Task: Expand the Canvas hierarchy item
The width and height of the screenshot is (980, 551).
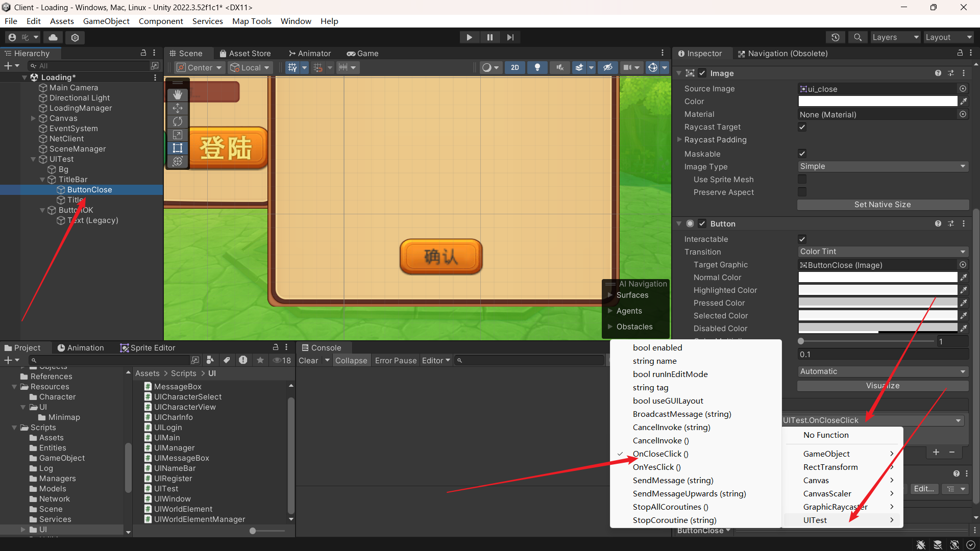Action: [x=34, y=118]
